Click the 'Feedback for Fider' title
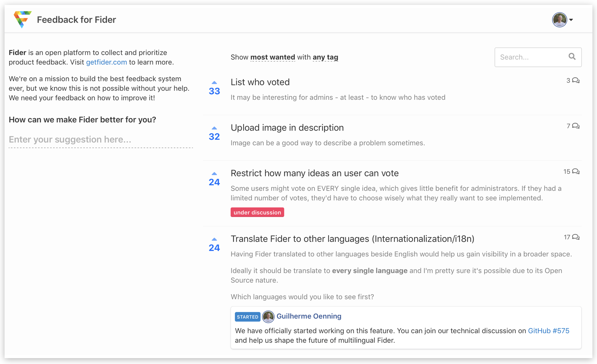The height and width of the screenshot is (364, 597). click(x=76, y=20)
